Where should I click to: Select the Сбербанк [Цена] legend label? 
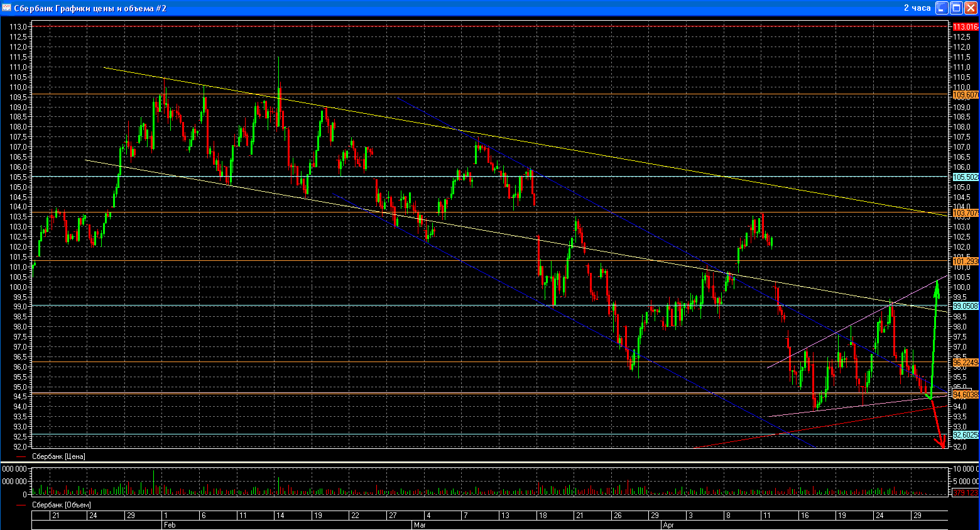tap(58, 457)
